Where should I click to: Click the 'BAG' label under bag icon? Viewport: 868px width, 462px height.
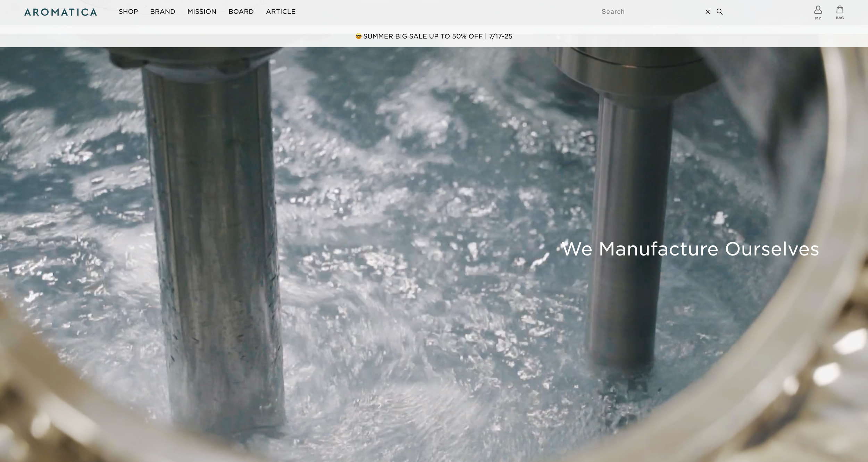(x=840, y=18)
